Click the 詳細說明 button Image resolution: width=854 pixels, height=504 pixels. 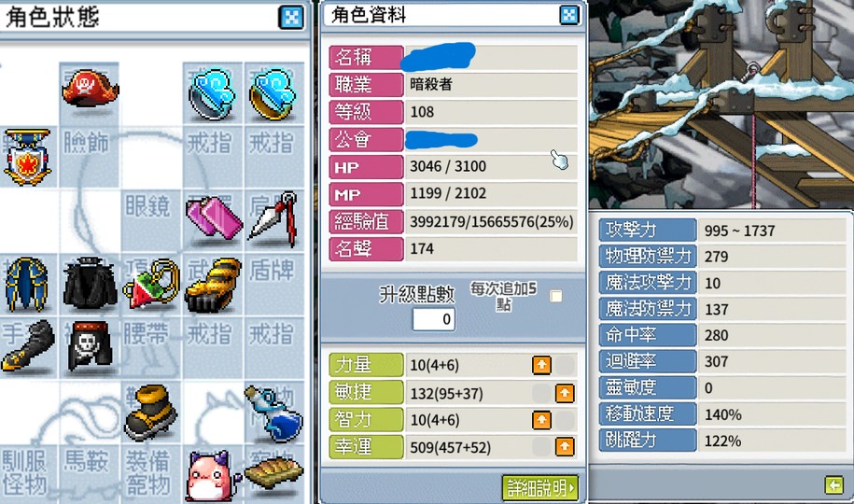[x=540, y=487]
